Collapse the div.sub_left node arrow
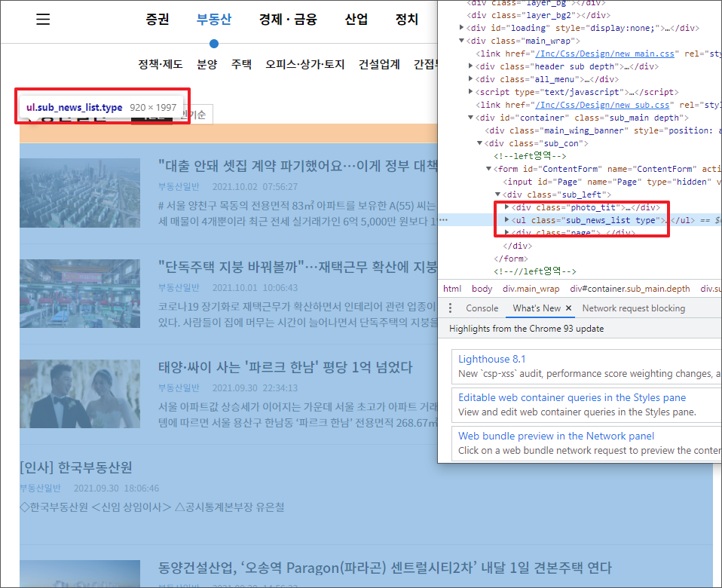Image resolution: width=722 pixels, height=588 pixels. click(x=497, y=194)
